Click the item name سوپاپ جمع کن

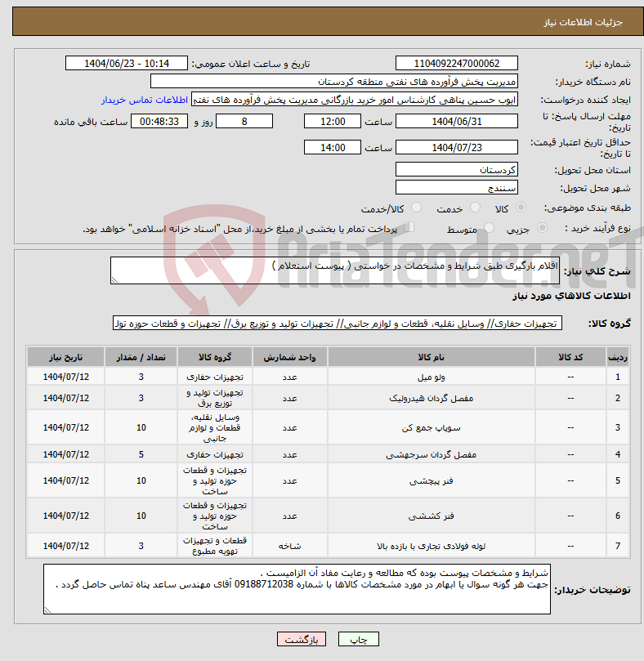[431, 427]
